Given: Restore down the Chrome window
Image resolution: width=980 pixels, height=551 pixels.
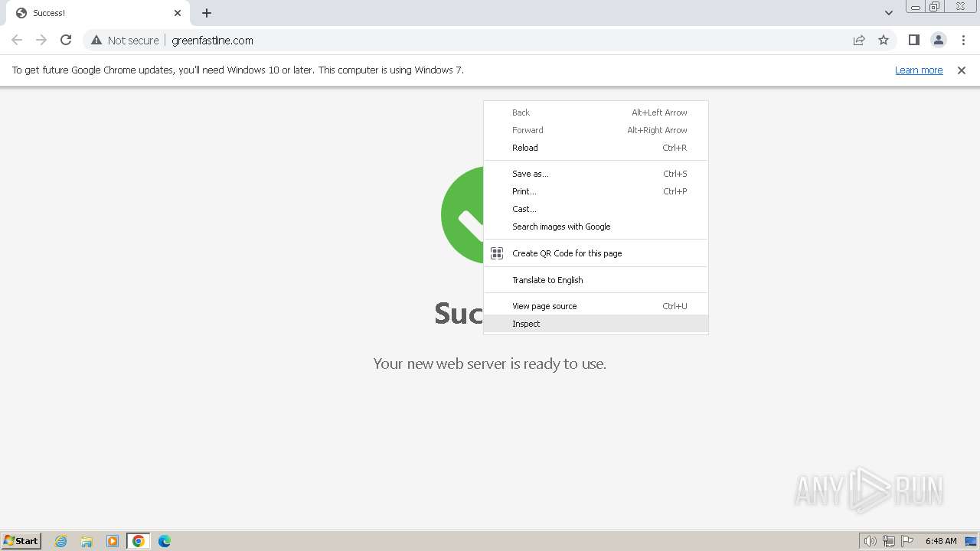Looking at the screenshot, I should click(x=935, y=7).
